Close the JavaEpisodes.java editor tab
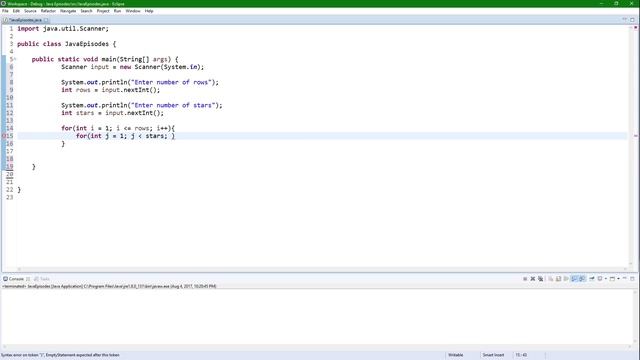 pyautogui.click(x=46, y=20)
